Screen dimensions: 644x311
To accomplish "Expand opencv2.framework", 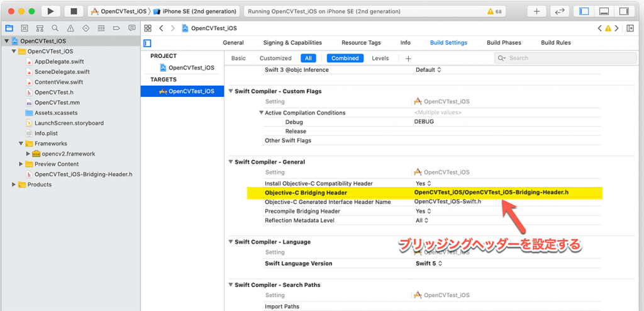I will coord(28,154).
